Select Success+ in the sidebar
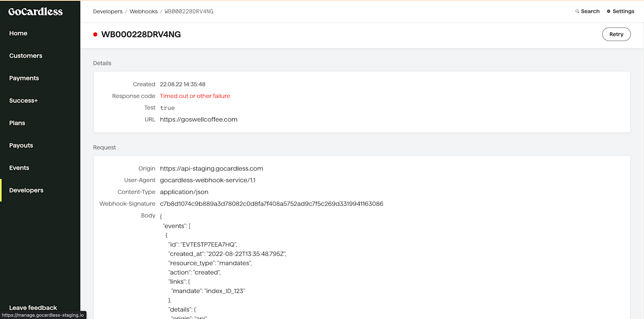The width and height of the screenshot is (644, 319). 24,101
